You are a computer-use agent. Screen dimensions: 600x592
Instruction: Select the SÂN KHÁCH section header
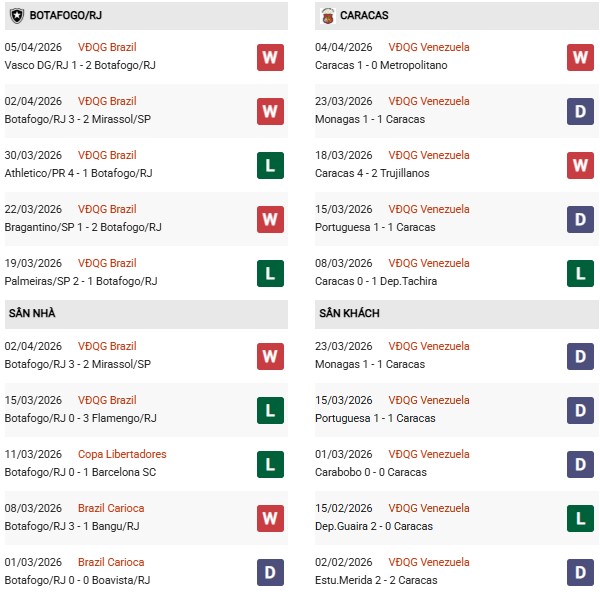[349, 314]
